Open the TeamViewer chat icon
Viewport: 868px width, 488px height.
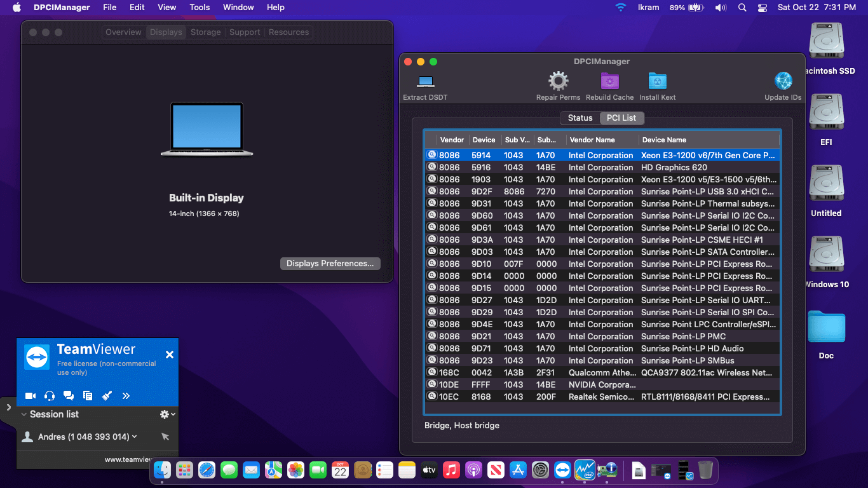click(x=69, y=396)
